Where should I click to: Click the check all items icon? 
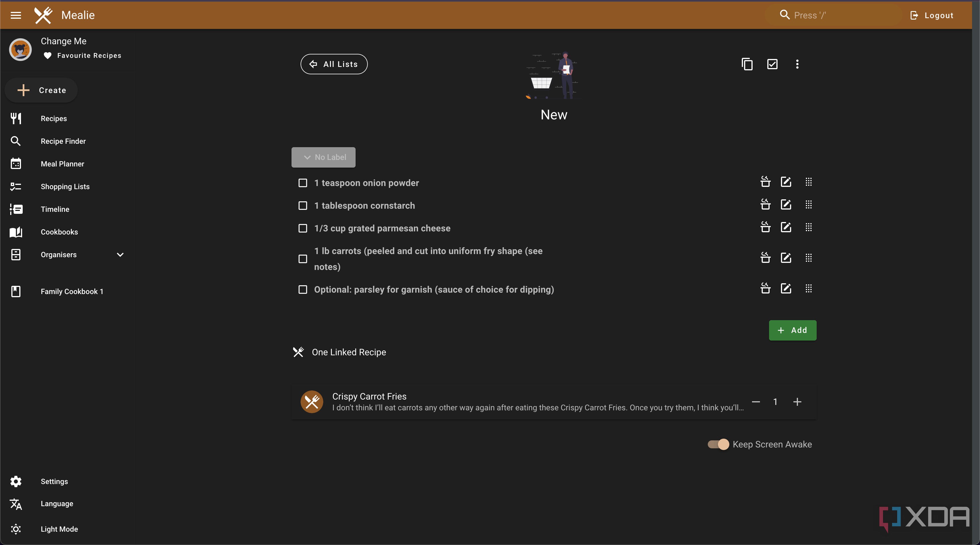[x=772, y=64]
